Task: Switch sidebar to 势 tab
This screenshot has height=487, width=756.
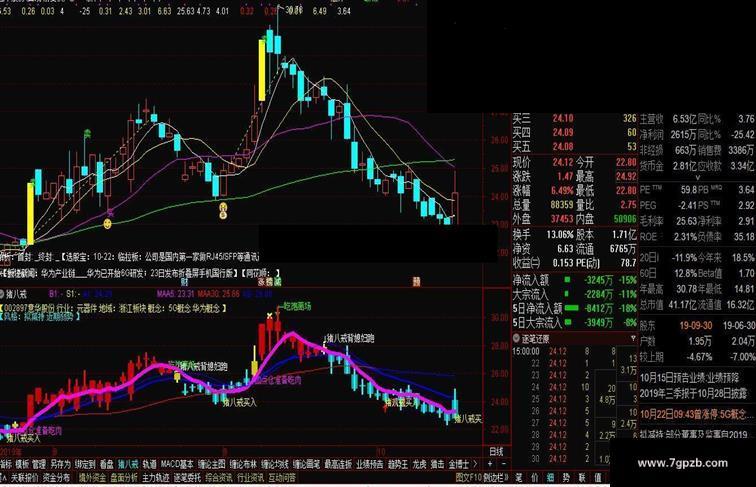Action: click(x=567, y=478)
